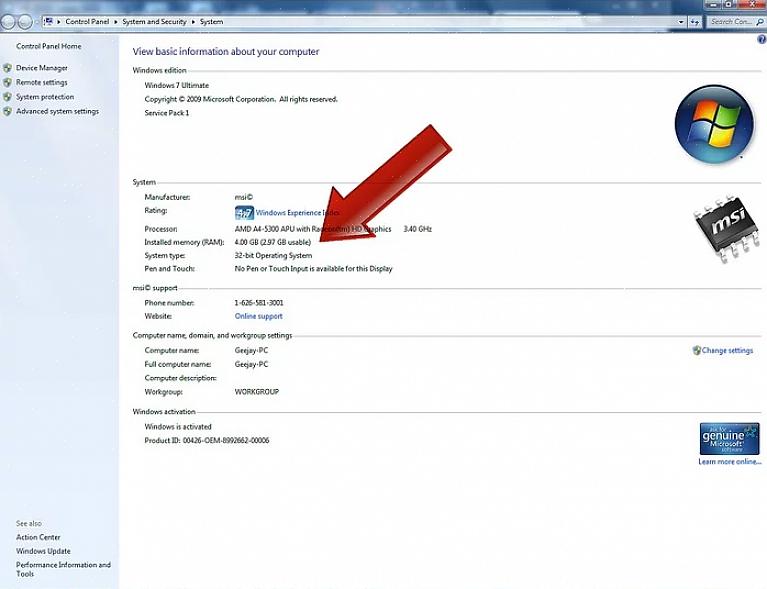This screenshot has width=767, height=589.
Task: Open System protection link
Action: coord(45,97)
